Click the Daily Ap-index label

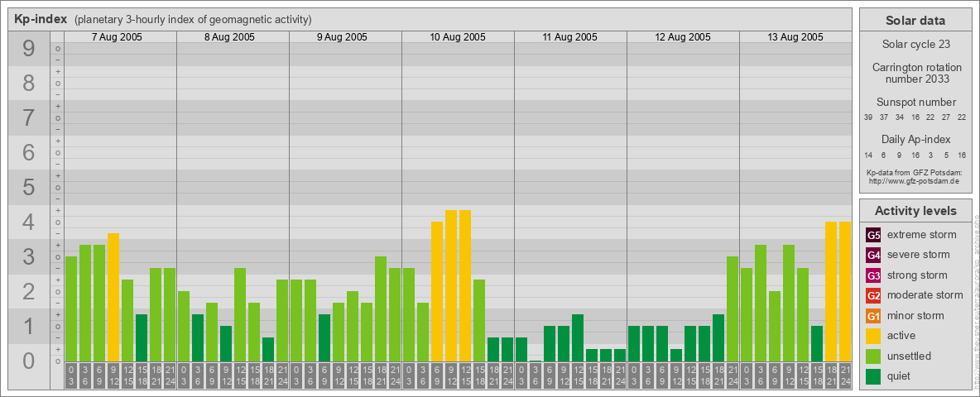(915, 139)
